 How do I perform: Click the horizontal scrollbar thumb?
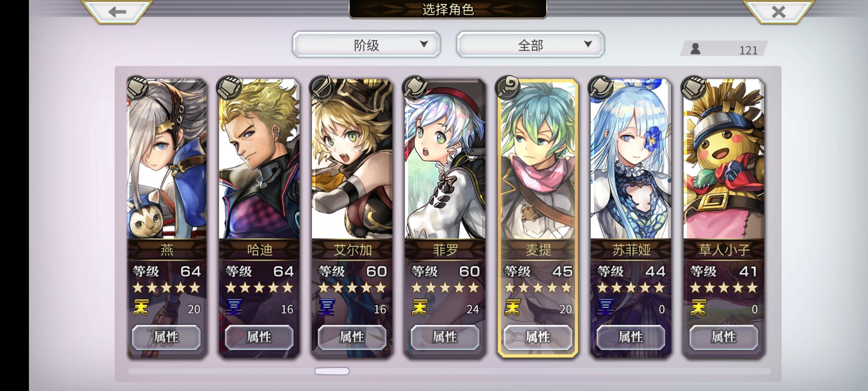click(332, 371)
